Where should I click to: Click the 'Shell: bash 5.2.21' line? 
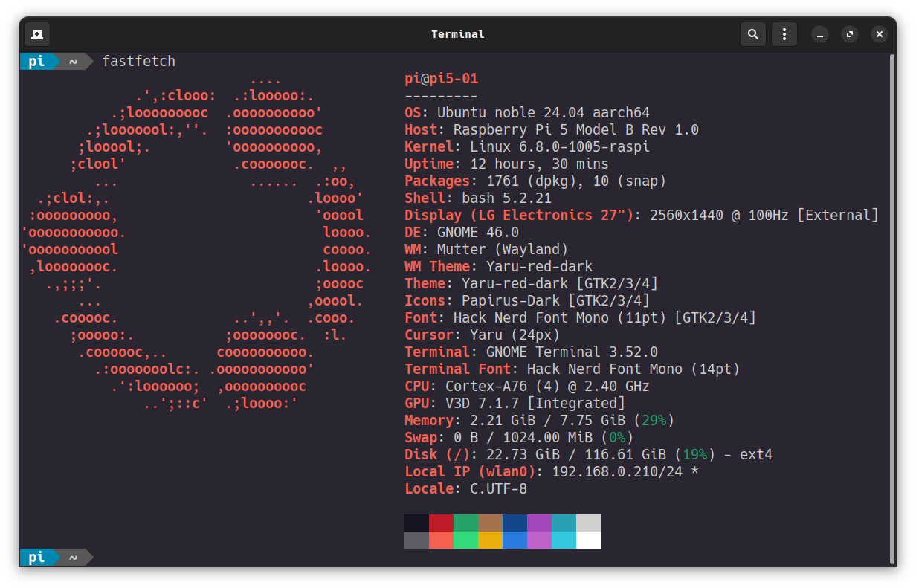pyautogui.click(x=478, y=198)
